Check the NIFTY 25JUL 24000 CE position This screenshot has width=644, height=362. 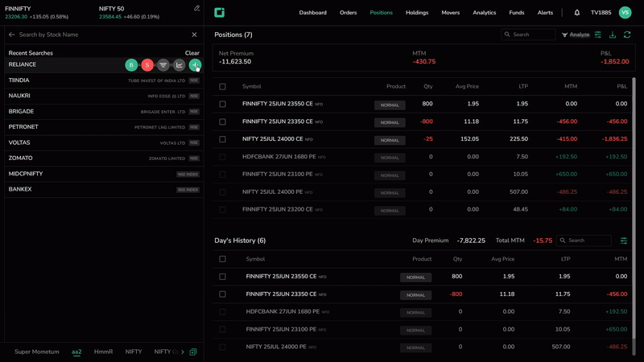click(223, 139)
